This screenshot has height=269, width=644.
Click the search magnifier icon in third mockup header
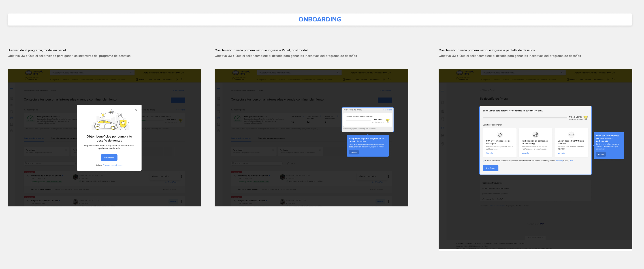tap(562, 73)
